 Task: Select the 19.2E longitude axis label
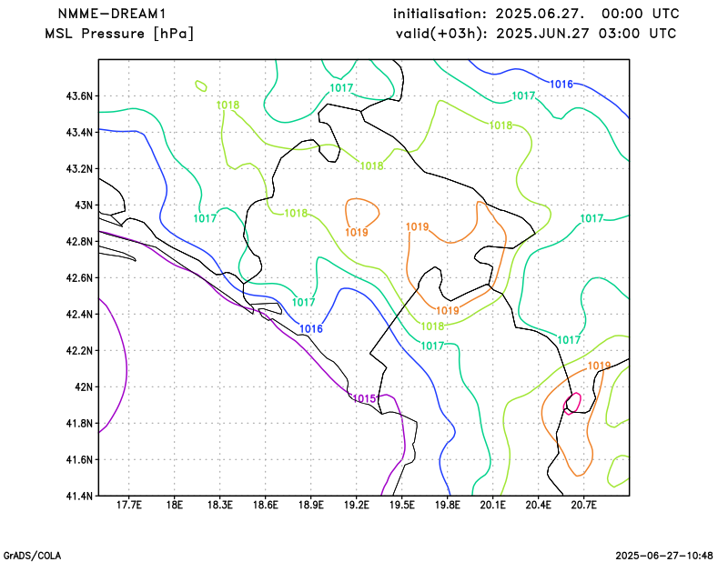pos(356,505)
